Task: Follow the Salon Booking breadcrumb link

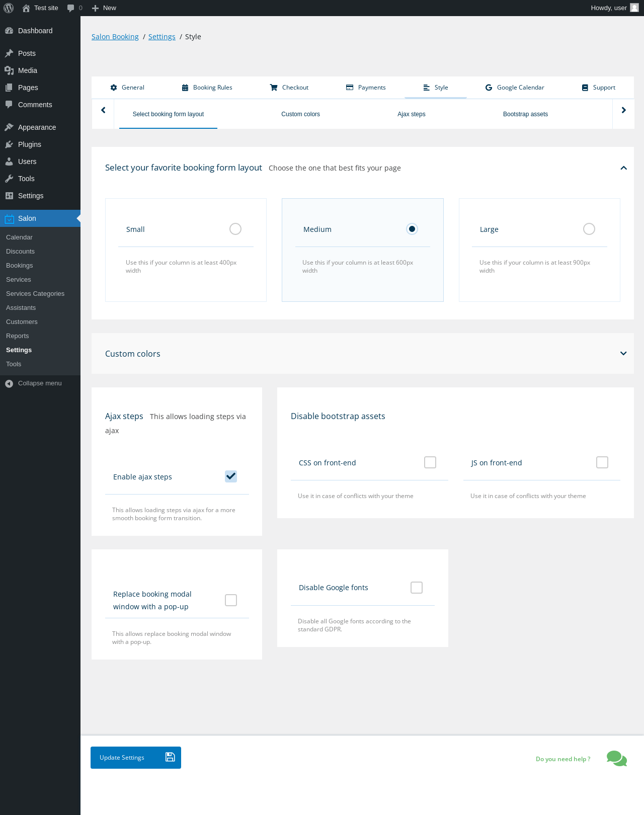Action: click(x=115, y=37)
